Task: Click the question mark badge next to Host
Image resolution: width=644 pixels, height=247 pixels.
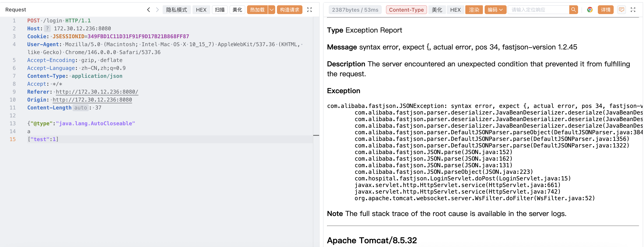Action: pyautogui.click(x=47, y=29)
